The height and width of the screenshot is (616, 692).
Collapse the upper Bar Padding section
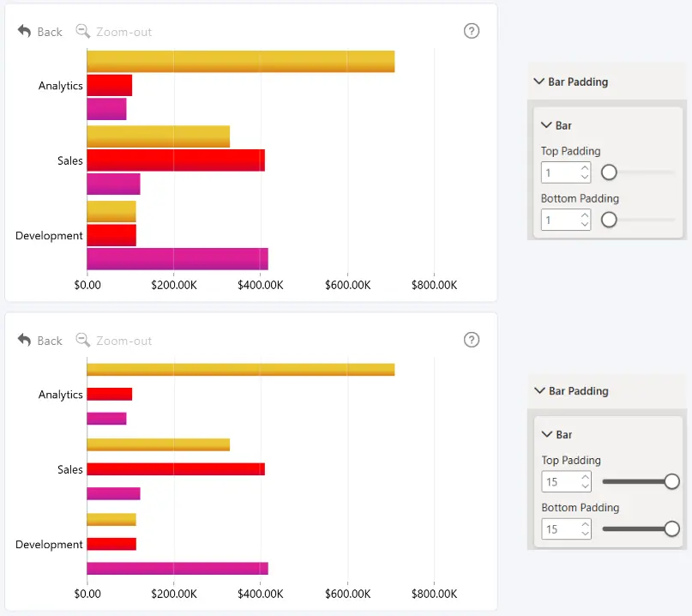[539, 82]
